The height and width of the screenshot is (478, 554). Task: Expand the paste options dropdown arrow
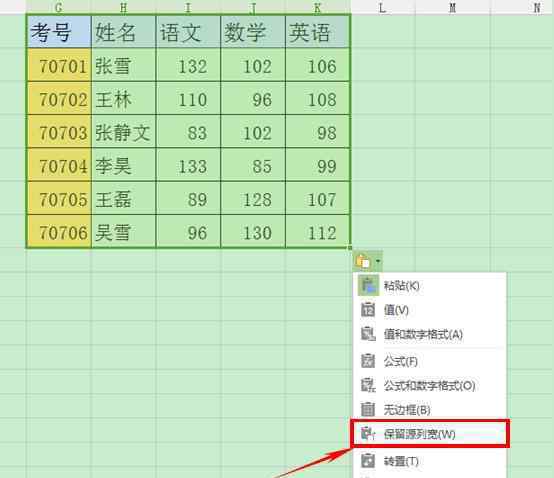[378, 262]
